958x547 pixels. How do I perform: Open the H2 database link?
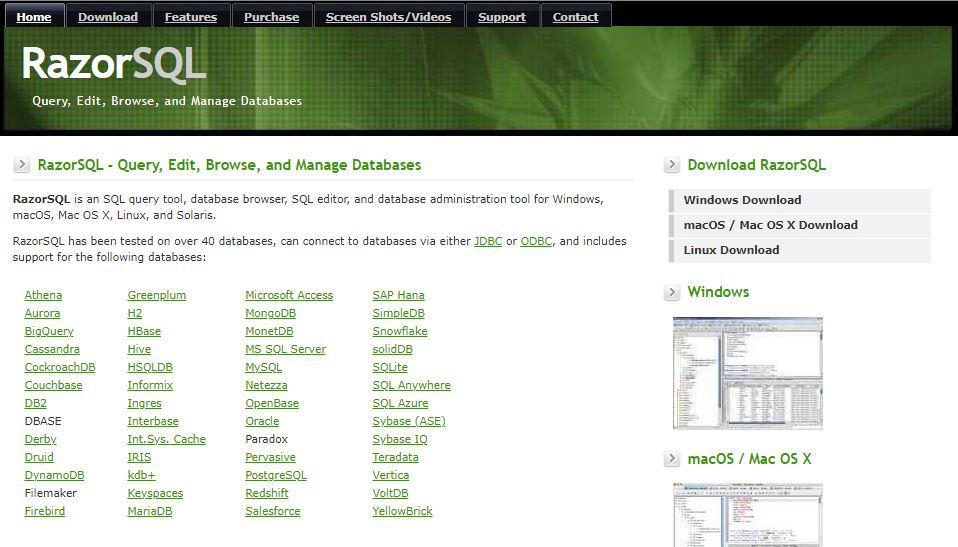(x=135, y=313)
